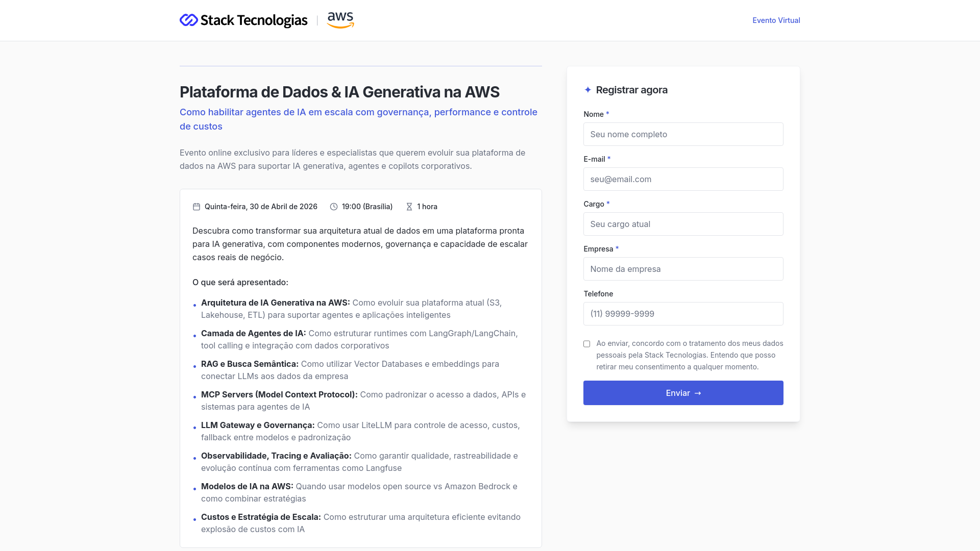The width and height of the screenshot is (980, 551).
Task: Click the hourglass icon beside 1 hora
Action: 409,207
